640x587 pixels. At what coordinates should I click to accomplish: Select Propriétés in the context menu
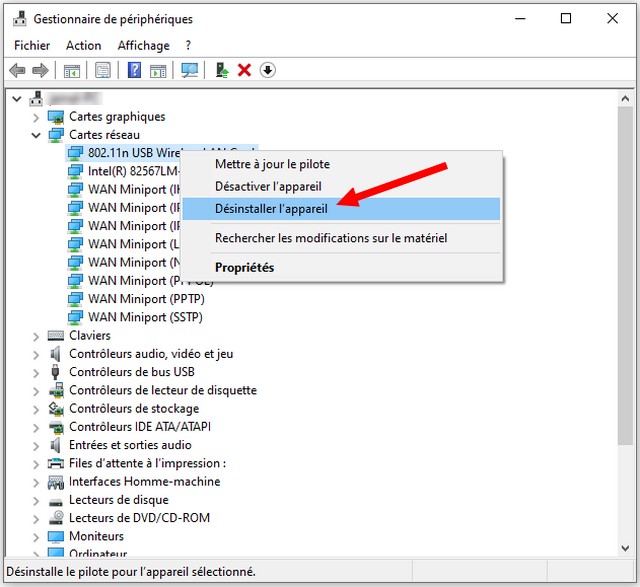click(244, 267)
